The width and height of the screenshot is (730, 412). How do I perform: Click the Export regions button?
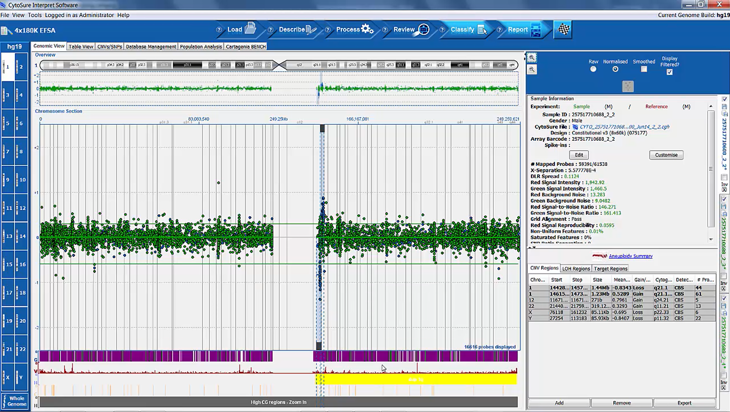pos(684,403)
